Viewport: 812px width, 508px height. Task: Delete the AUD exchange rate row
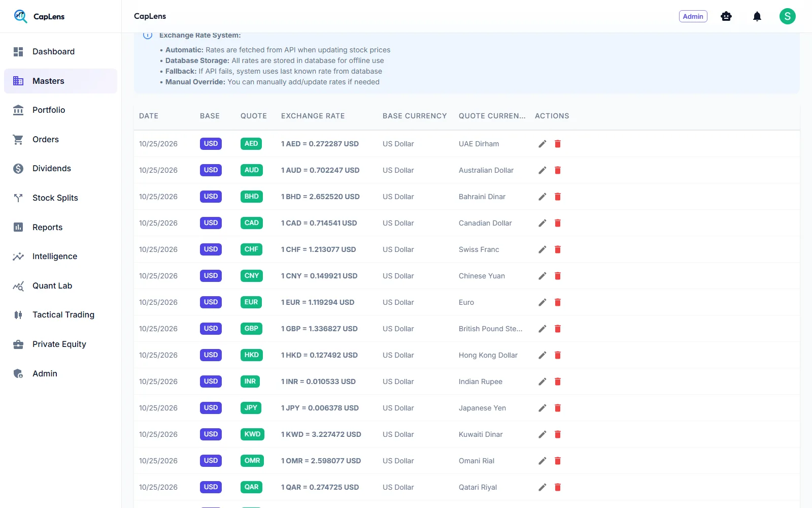tap(558, 170)
